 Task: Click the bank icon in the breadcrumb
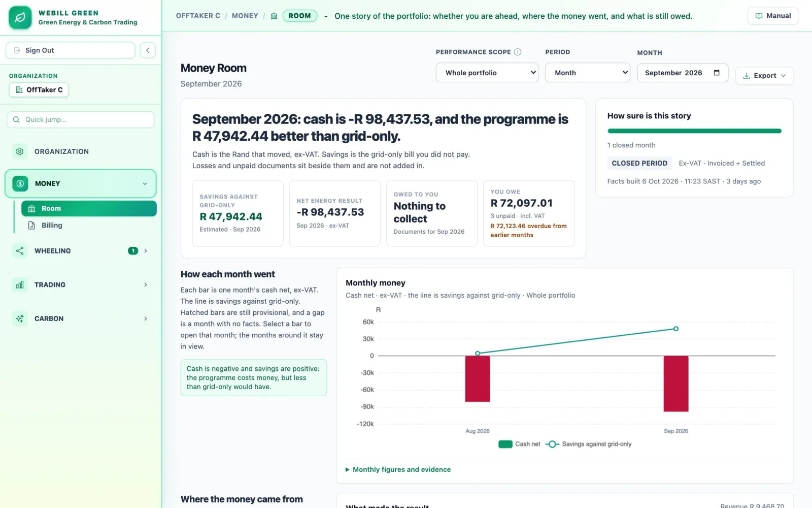(274, 16)
